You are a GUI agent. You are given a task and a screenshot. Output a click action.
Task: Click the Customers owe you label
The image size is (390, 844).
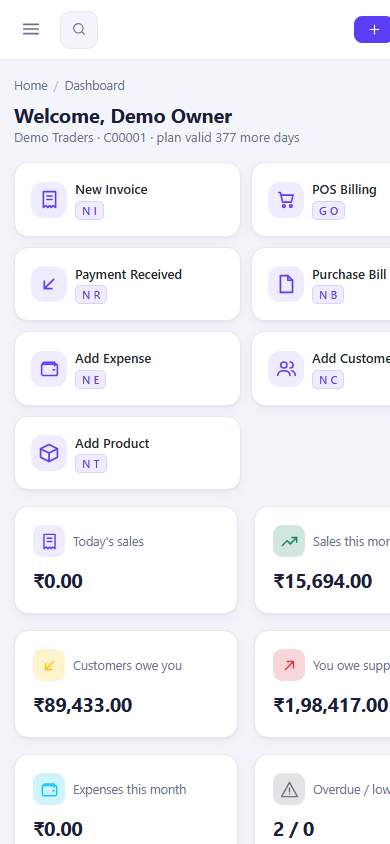point(127,666)
